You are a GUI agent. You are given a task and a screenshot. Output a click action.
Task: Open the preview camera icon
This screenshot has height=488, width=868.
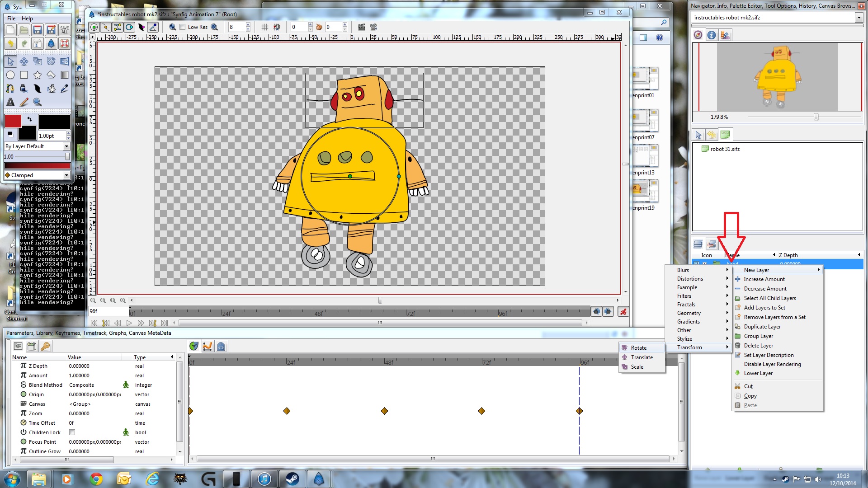pos(373,27)
